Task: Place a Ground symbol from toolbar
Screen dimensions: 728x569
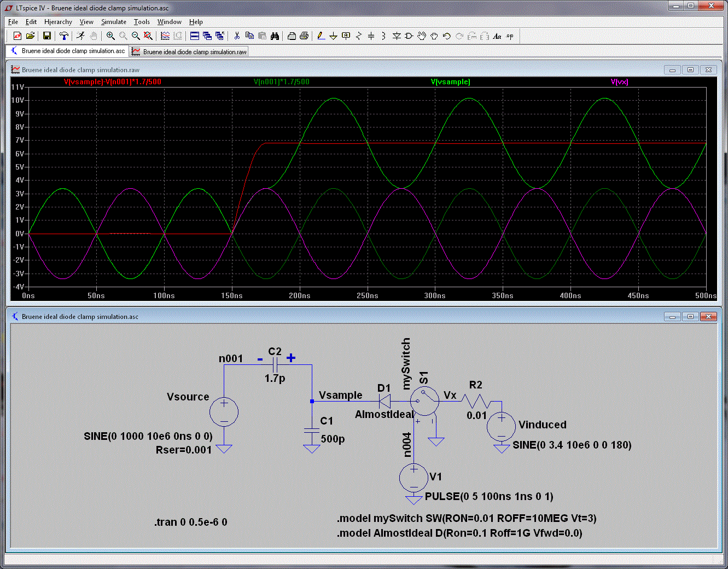Action: (333, 36)
